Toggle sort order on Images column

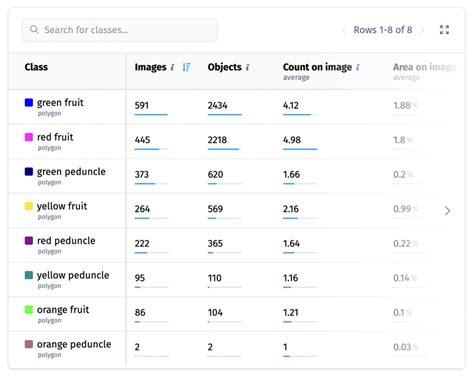click(x=187, y=67)
